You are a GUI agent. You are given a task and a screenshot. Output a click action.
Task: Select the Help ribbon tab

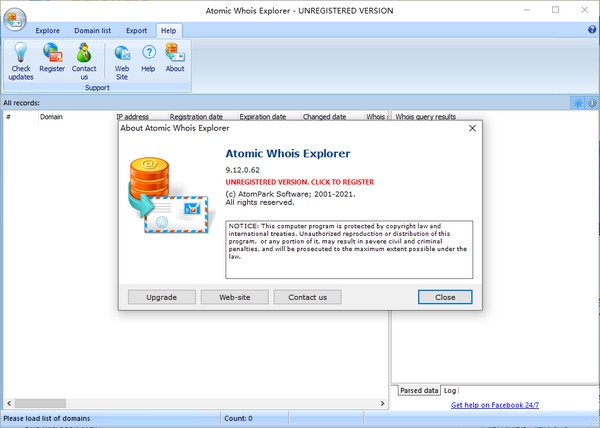coord(168,31)
